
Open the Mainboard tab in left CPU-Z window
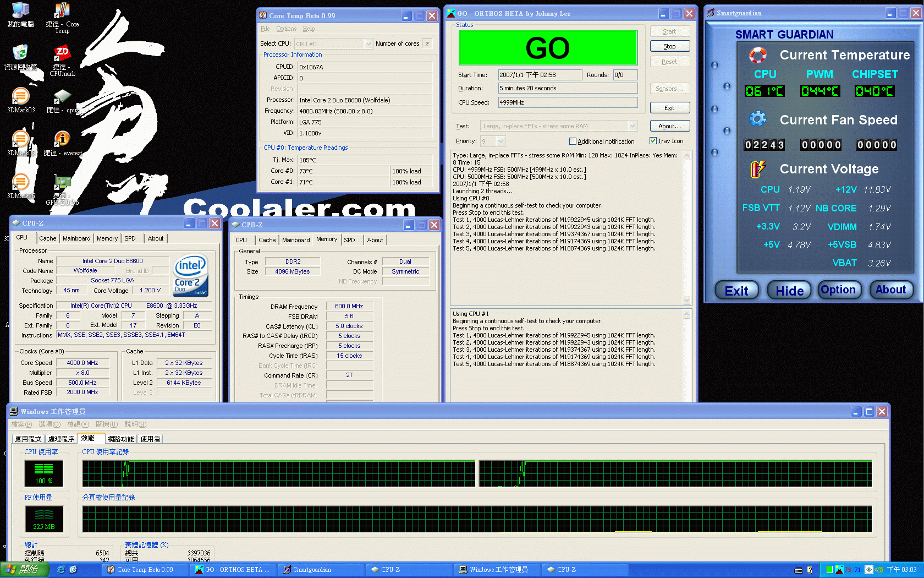pyautogui.click(x=76, y=238)
